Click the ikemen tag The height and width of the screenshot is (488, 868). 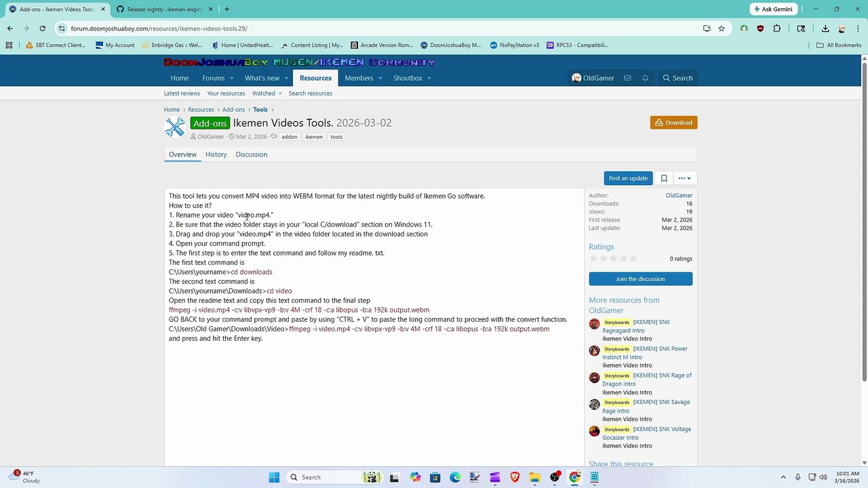point(314,137)
